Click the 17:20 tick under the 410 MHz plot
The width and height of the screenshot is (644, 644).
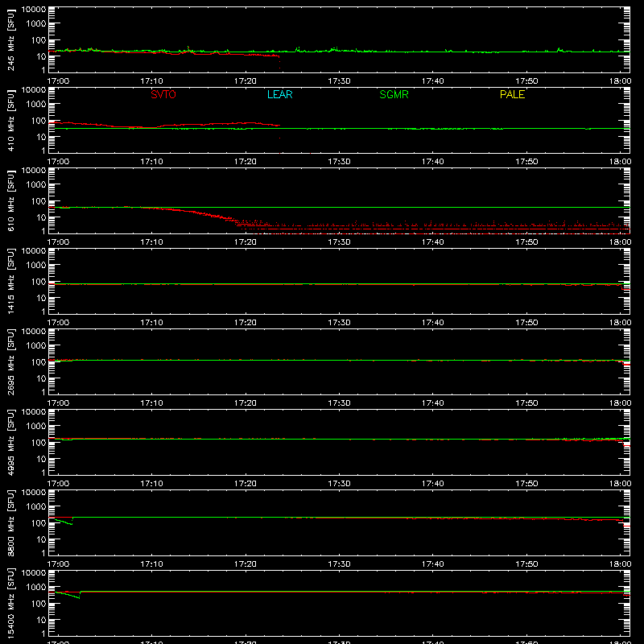(246, 162)
